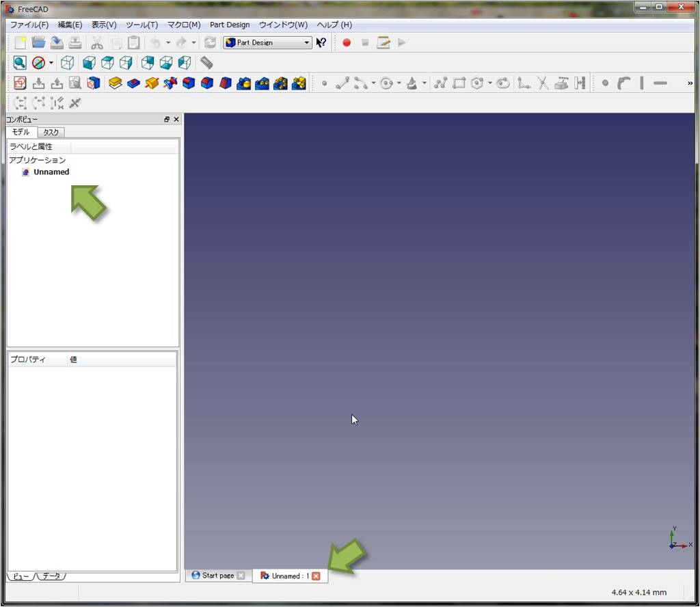Open the ファイル(F) menu
The image size is (700, 607).
29,25
